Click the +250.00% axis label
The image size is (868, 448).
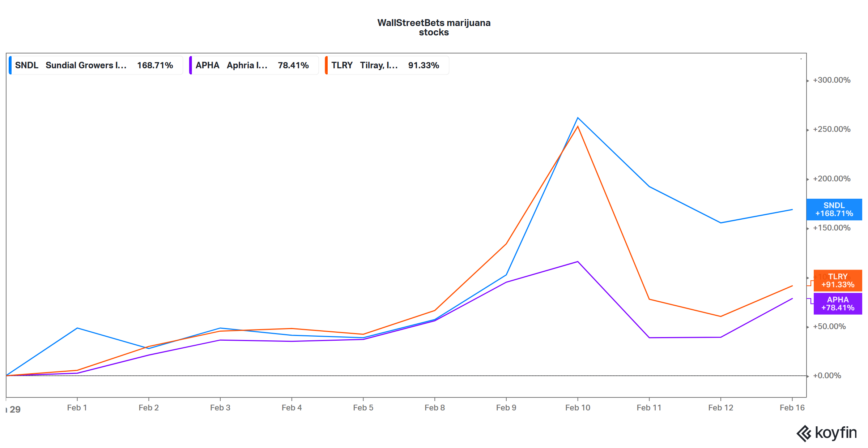pos(832,129)
